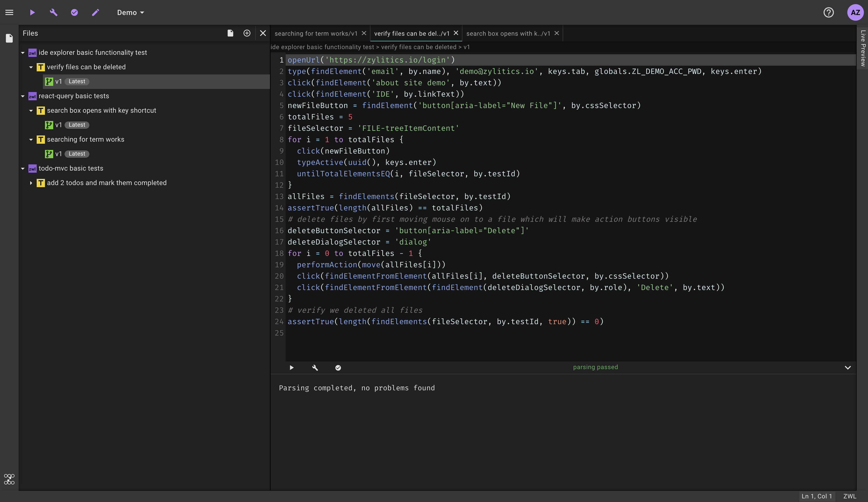Click the new file icon in Files panel

230,33
